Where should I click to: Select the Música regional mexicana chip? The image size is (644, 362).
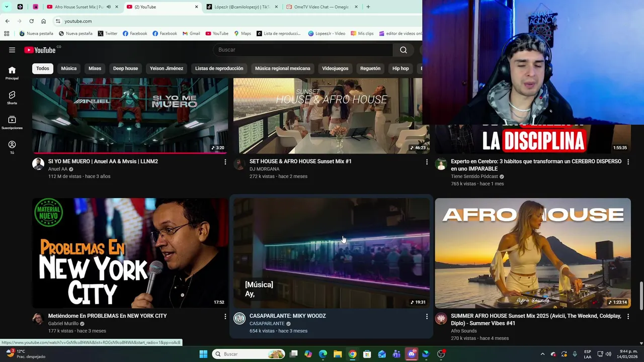tap(282, 68)
